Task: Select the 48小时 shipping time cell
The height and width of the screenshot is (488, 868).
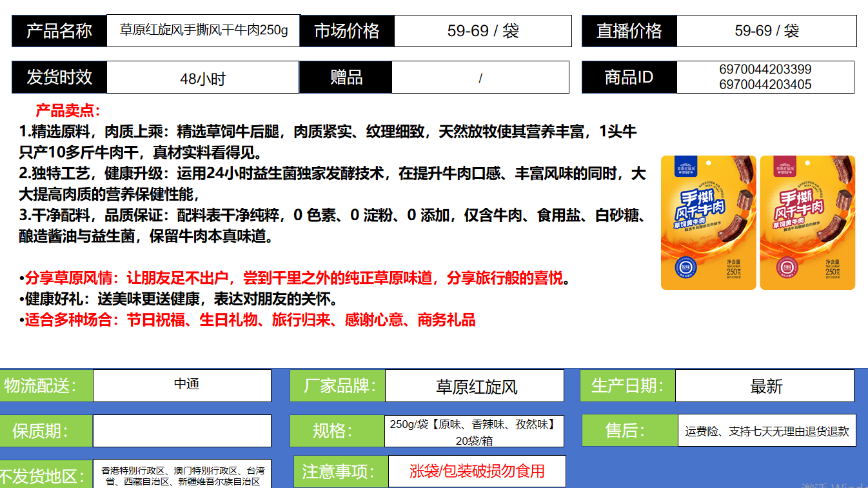Action: [202, 78]
